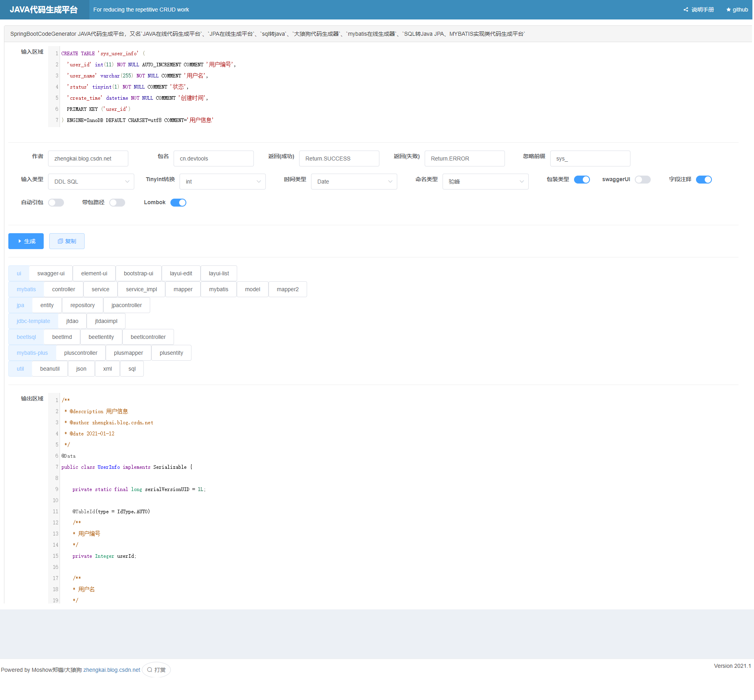Click the play icon on 生成 button

(19, 241)
